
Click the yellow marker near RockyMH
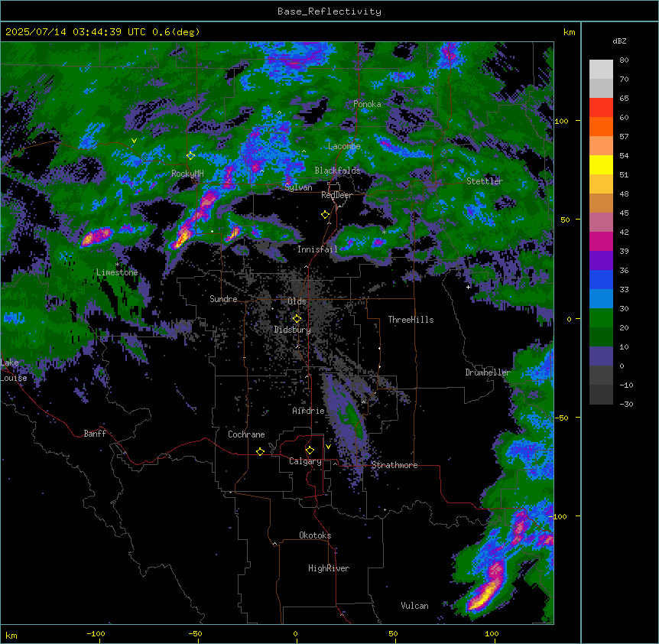[191, 155]
